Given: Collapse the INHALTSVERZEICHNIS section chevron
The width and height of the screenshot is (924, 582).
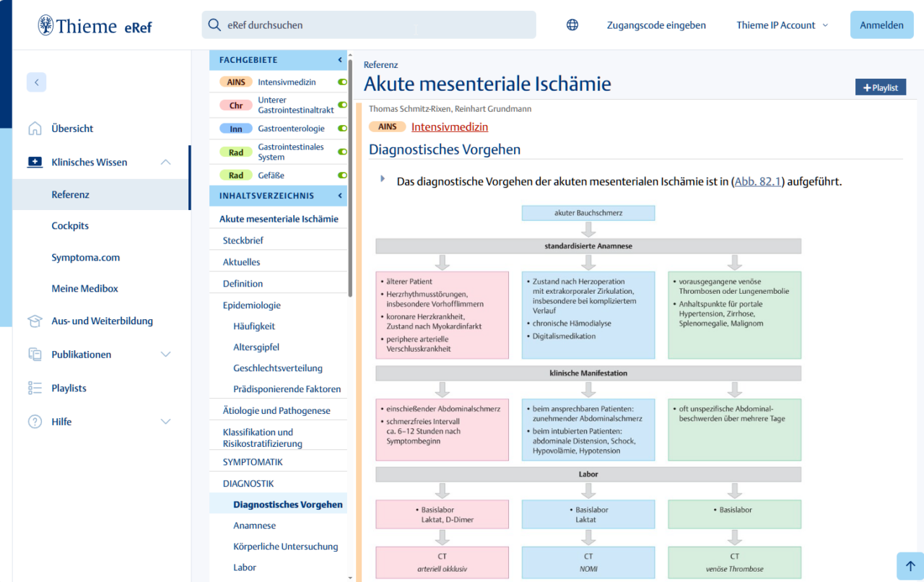Looking at the screenshot, I should (339, 195).
